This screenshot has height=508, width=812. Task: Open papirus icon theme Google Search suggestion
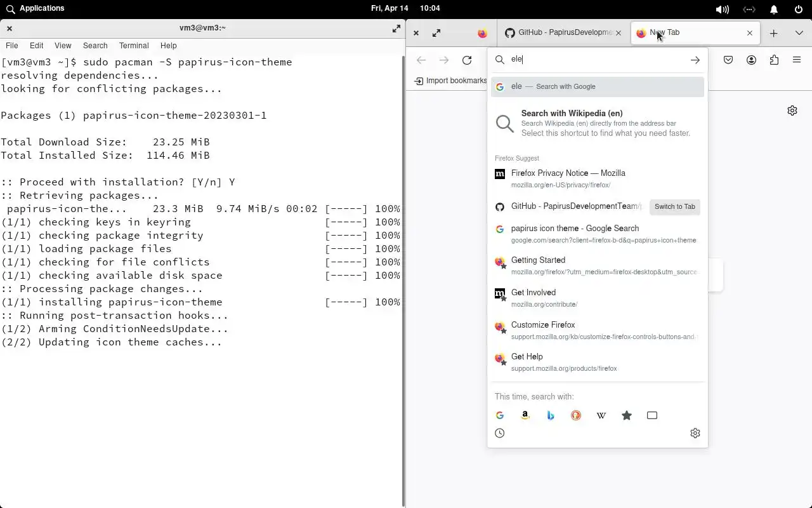coord(597,234)
